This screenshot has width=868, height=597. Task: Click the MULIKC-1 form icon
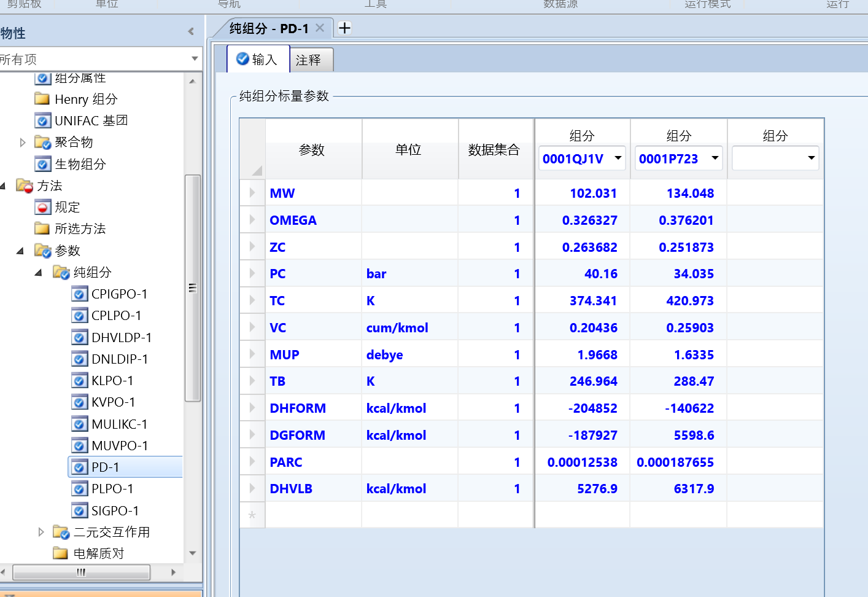(x=79, y=424)
